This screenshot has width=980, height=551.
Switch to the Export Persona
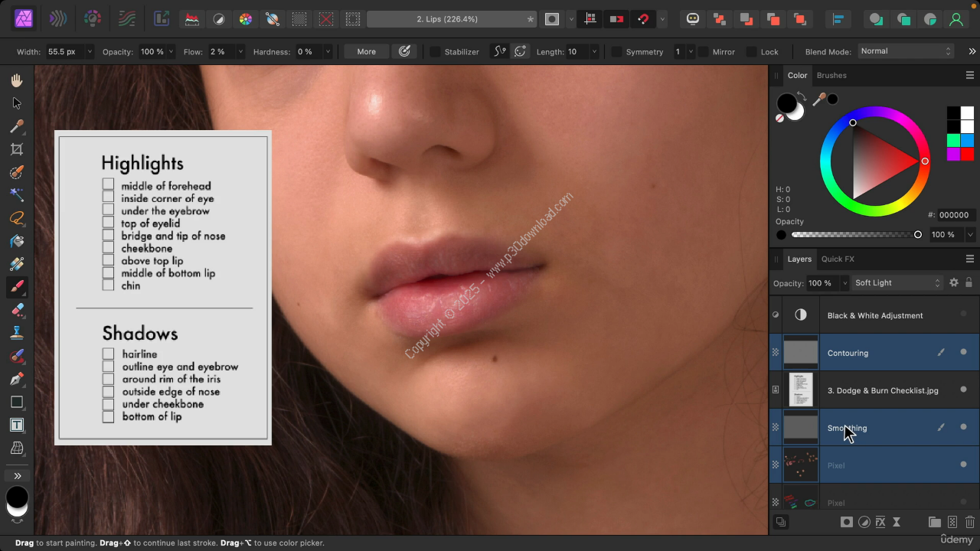[161, 19]
